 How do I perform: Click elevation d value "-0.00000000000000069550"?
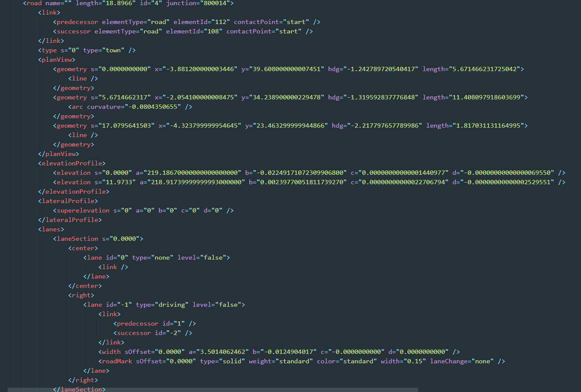click(509, 173)
